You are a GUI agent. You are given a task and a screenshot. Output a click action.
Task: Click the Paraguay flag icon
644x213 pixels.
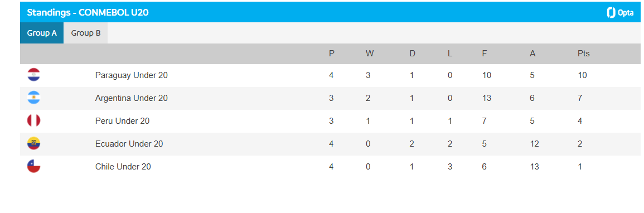pyautogui.click(x=33, y=75)
